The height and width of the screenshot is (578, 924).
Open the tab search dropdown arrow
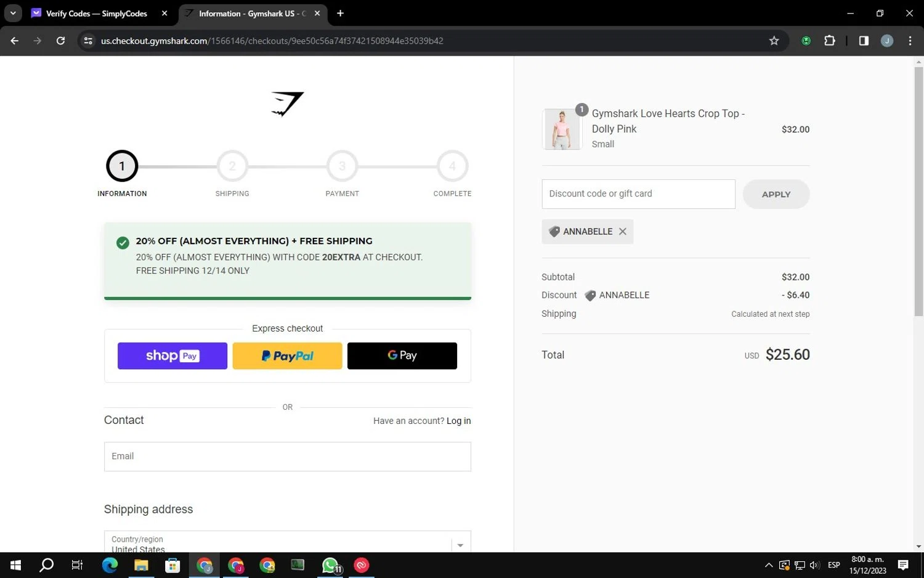pyautogui.click(x=13, y=13)
